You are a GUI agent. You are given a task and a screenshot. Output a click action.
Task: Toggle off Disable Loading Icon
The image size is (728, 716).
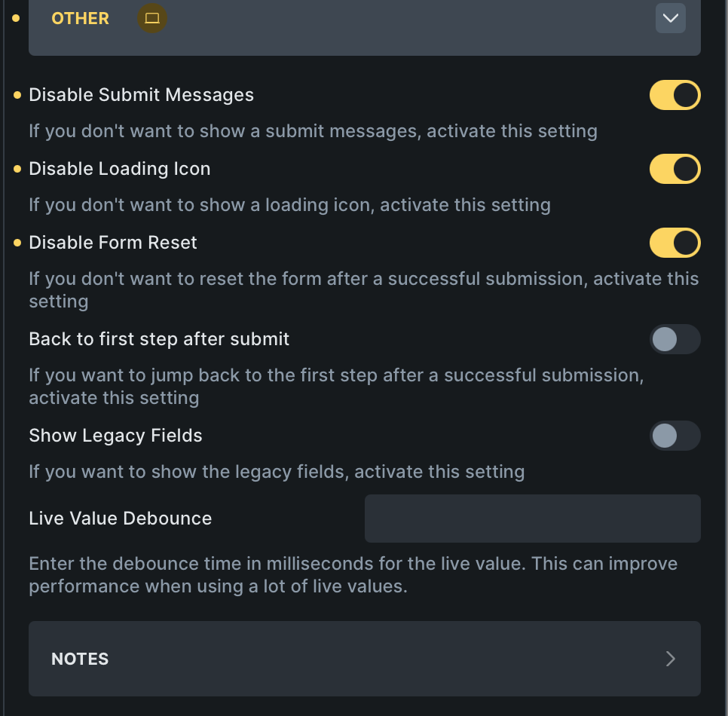tap(674, 169)
